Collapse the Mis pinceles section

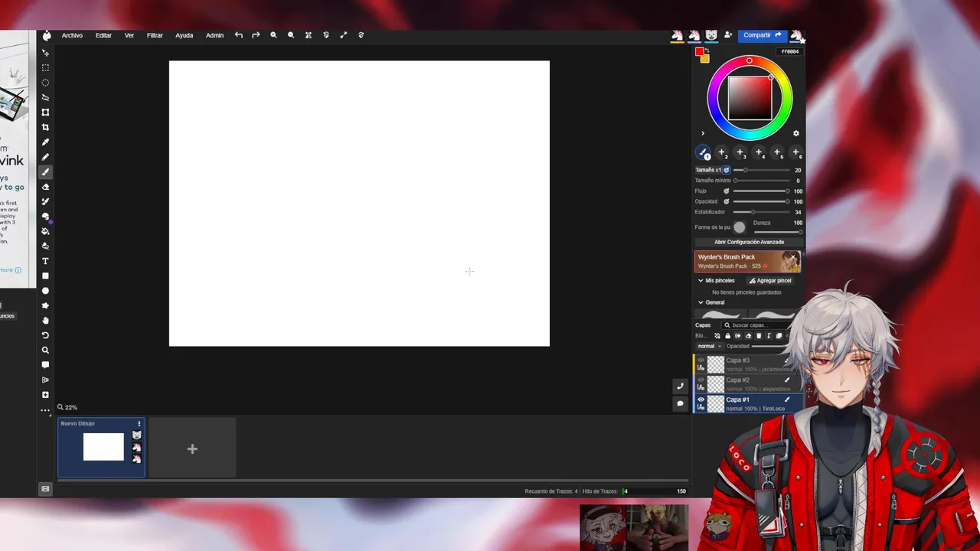click(x=701, y=281)
